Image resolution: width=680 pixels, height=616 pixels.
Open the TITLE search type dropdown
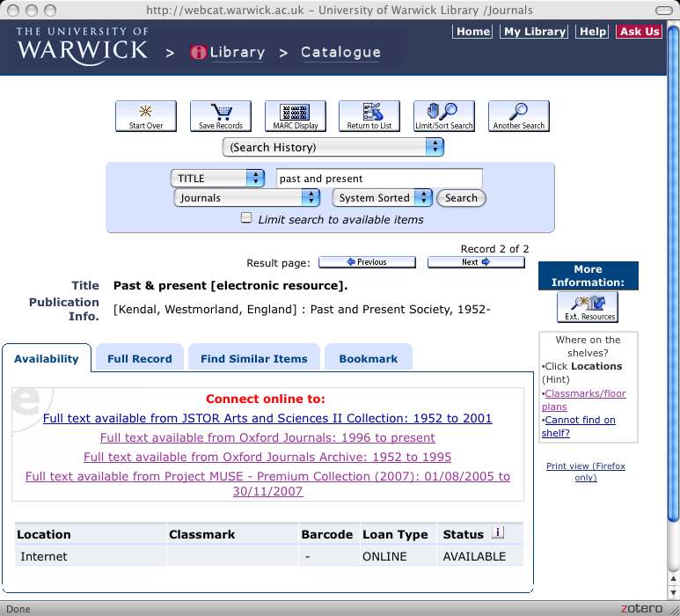[217, 179]
